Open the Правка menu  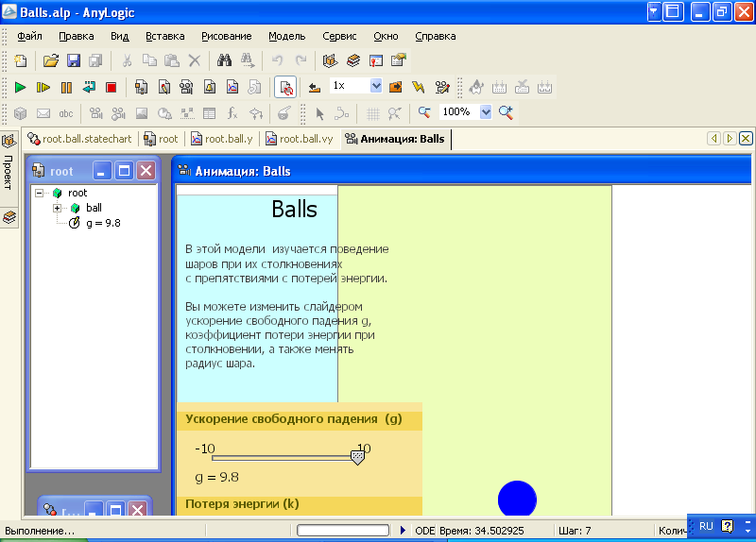click(x=77, y=36)
